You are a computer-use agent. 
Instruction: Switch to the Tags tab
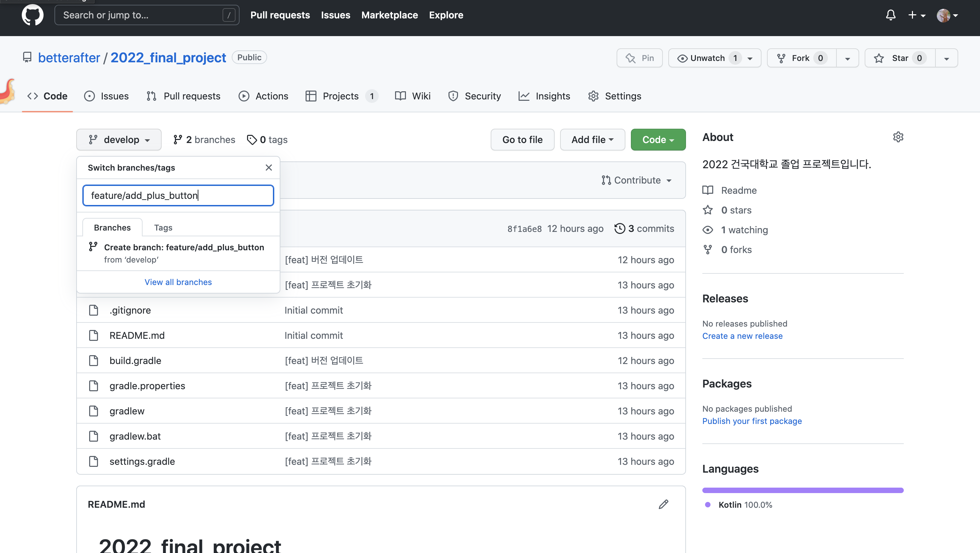(x=163, y=227)
